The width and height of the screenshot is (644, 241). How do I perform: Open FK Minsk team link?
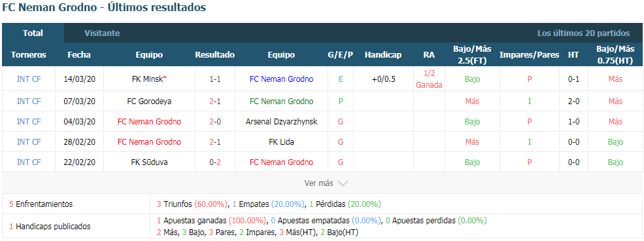[x=148, y=79]
